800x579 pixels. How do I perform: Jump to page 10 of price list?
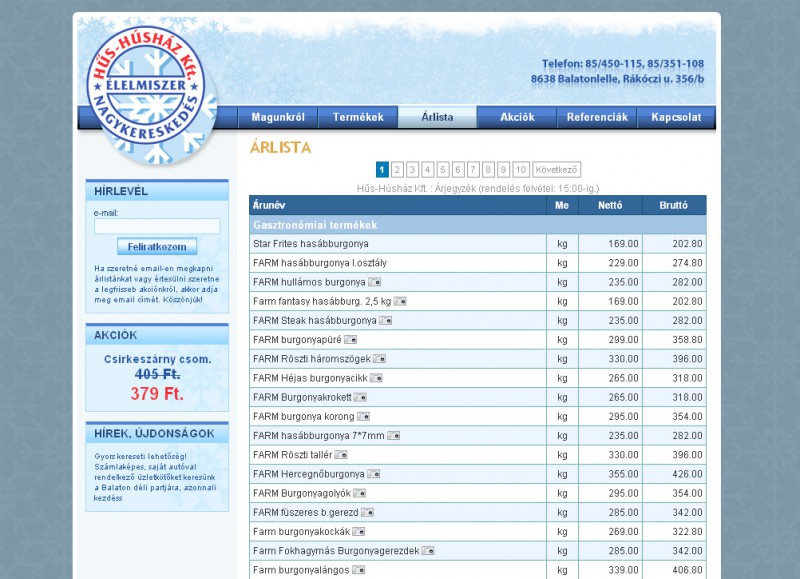[520, 170]
